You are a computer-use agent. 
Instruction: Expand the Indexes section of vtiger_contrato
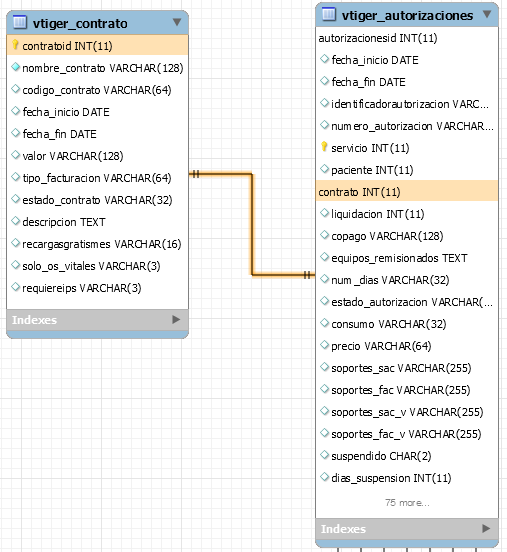click(176, 320)
